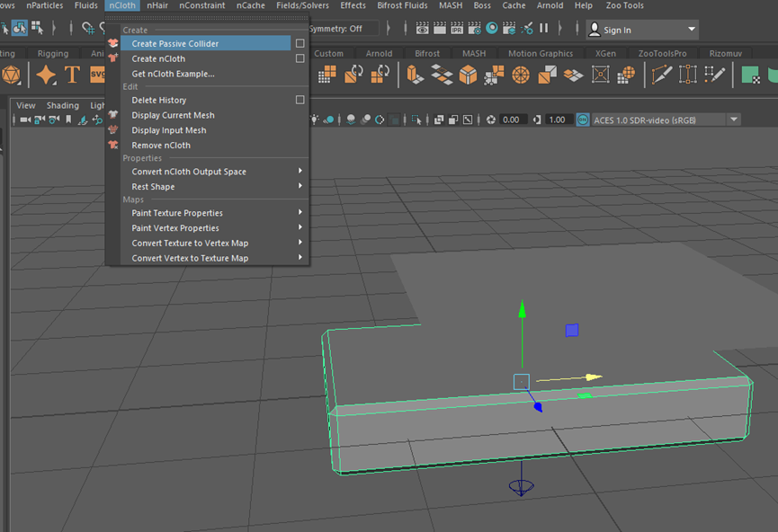Switch to the Rigging shelf tab
Viewport: 778px width, 532px height.
[52, 54]
